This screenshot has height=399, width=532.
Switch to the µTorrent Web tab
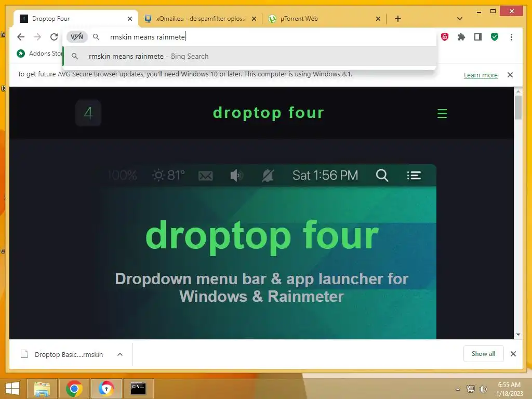click(324, 19)
